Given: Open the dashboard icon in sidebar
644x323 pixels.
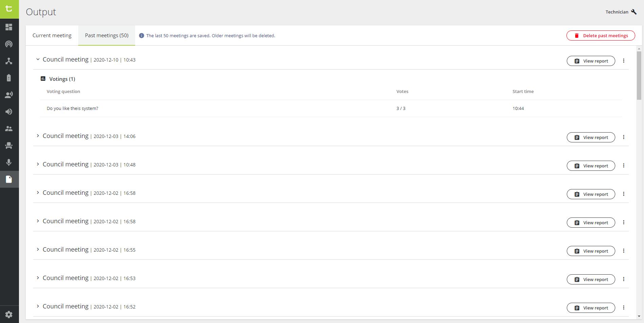Looking at the screenshot, I should (9, 27).
